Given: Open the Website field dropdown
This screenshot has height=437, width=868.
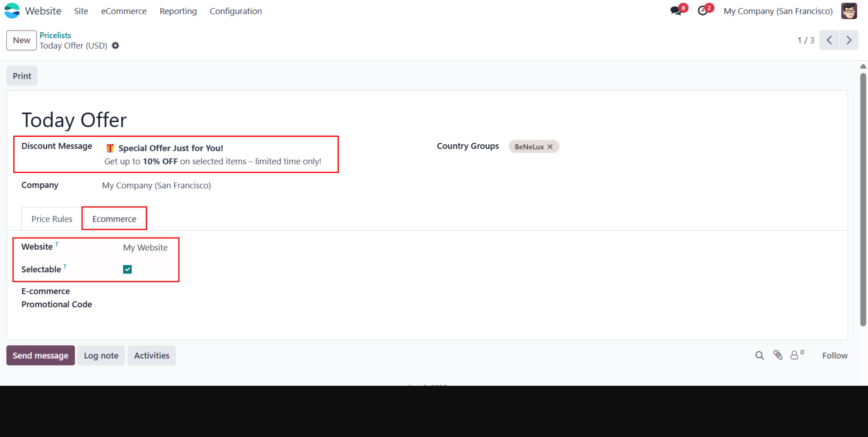Looking at the screenshot, I should pyautogui.click(x=145, y=247).
